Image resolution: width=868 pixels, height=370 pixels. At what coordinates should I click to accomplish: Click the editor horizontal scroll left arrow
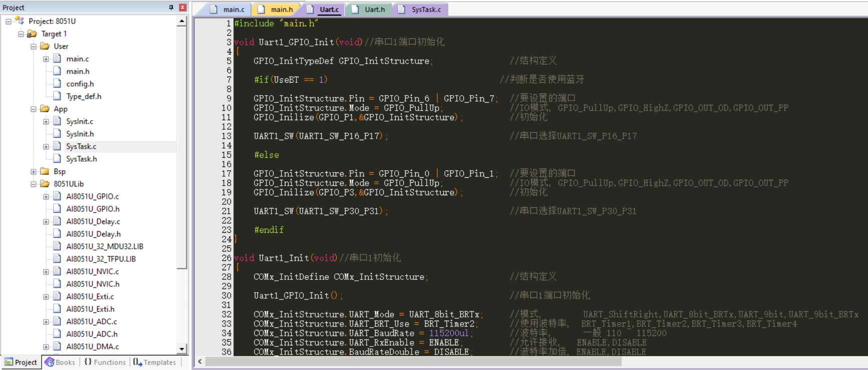click(x=200, y=361)
